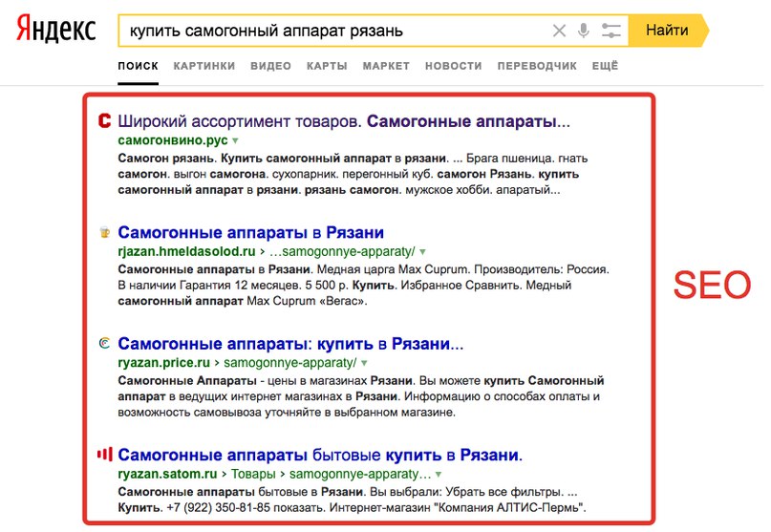The image size is (771, 532).
Task: Click the phone number +7 (922) 350-81-85
Action: tap(219, 507)
